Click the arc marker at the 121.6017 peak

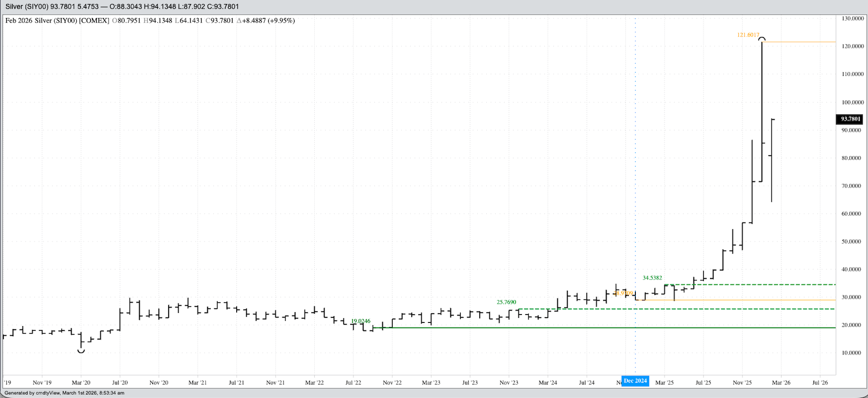[x=762, y=38]
